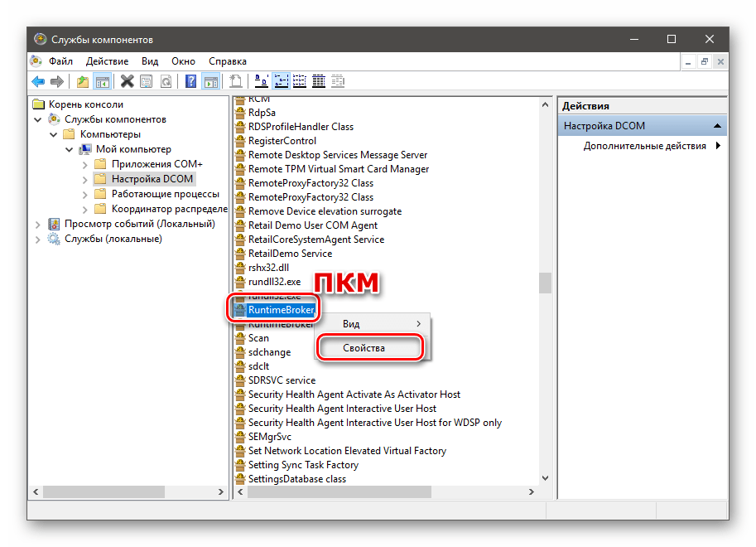This screenshot has height=547, width=756.
Task: Collapse the Службы компонентов tree node
Action: pos(38,119)
